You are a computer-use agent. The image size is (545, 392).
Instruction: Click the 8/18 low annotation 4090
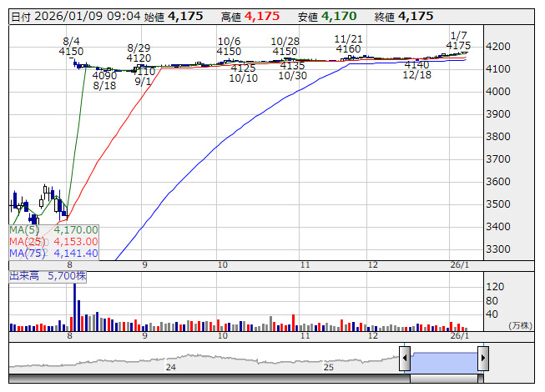(x=104, y=75)
